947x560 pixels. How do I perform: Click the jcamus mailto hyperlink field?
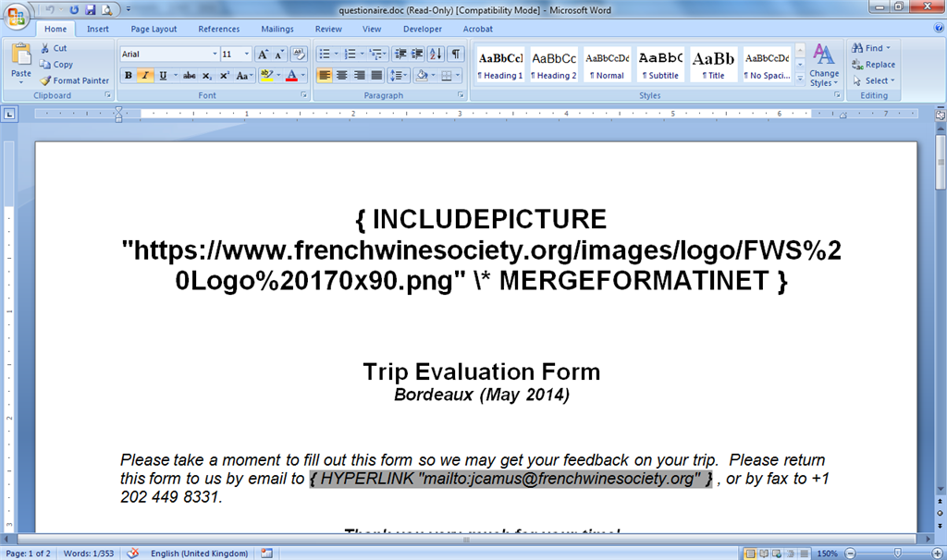510,479
